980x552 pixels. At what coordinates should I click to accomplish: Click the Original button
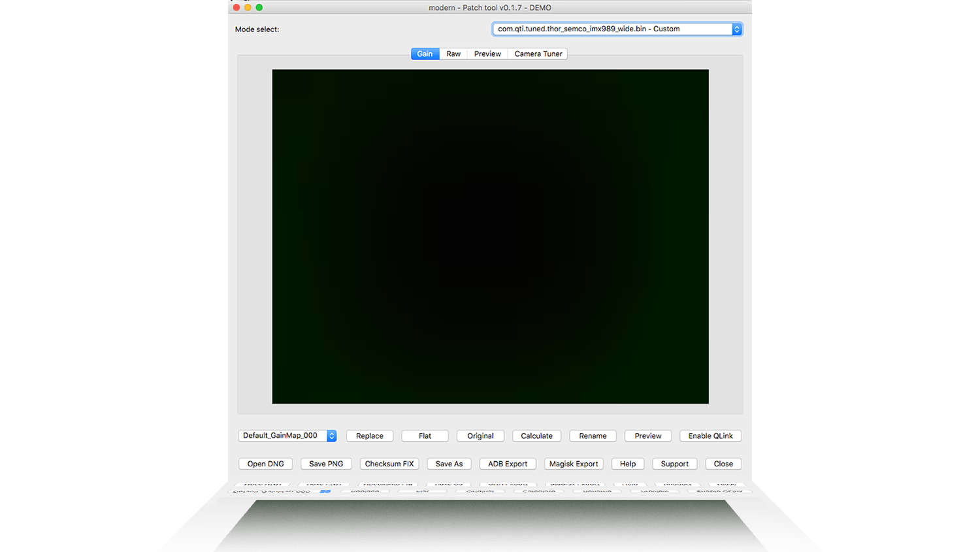pyautogui.click(x=480, y=436)
